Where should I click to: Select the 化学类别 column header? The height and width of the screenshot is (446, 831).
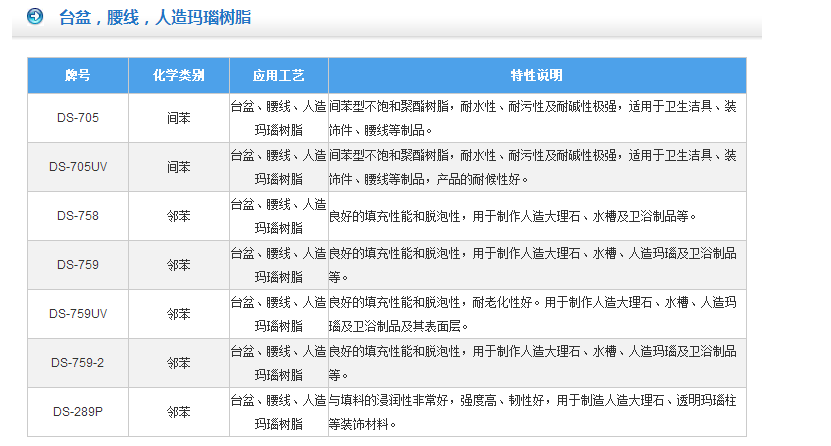click(178, 75)
